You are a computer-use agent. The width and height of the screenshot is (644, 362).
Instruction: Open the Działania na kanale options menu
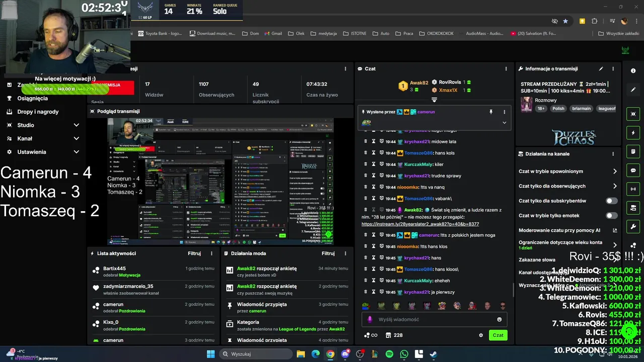[x=613, y=154]
